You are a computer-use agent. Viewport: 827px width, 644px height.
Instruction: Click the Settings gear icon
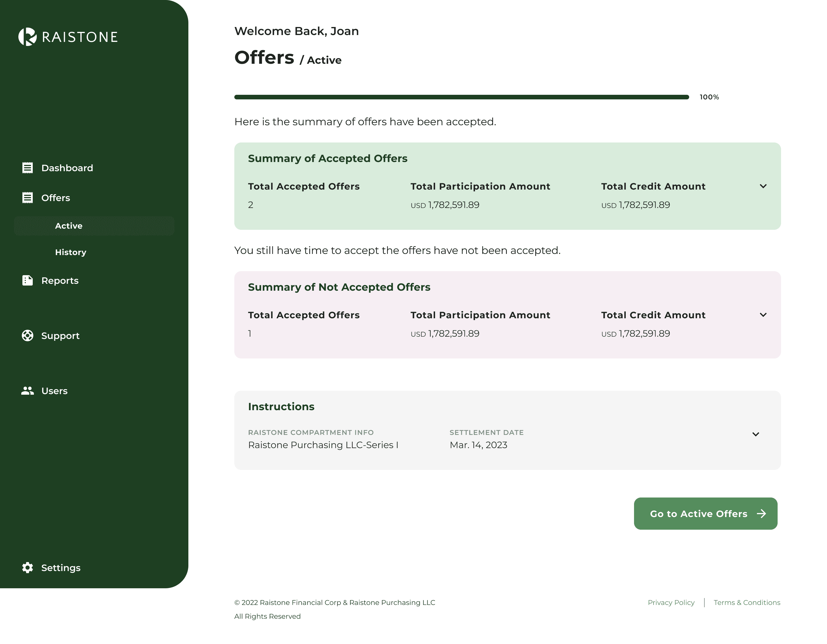tap(27, 568)
